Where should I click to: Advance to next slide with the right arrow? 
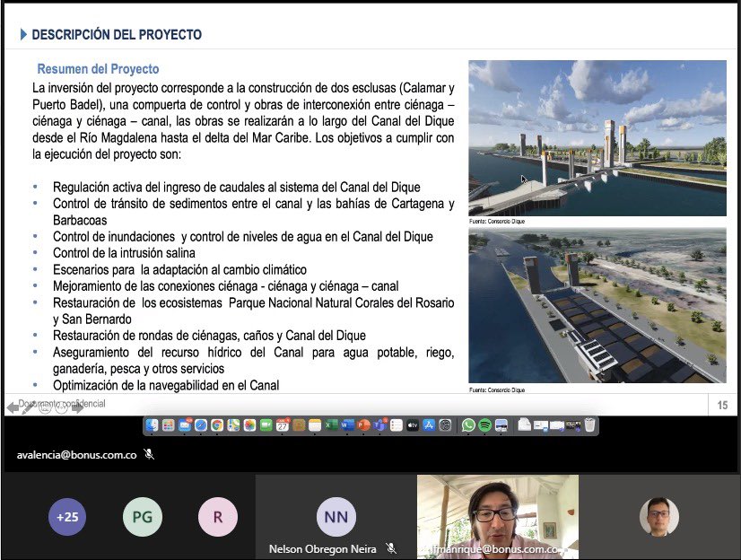pyautogui.click(x=78, y=407)
